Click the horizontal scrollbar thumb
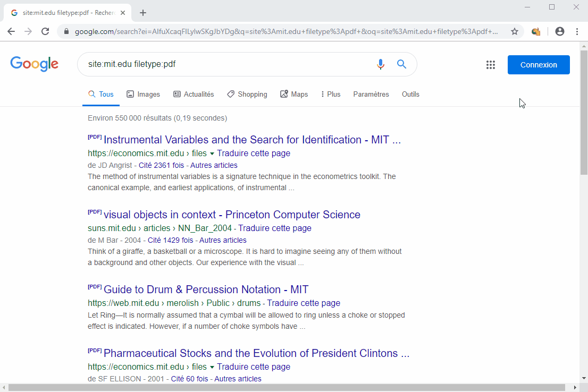Screen dimensions: 588x392 pos(287,388)
